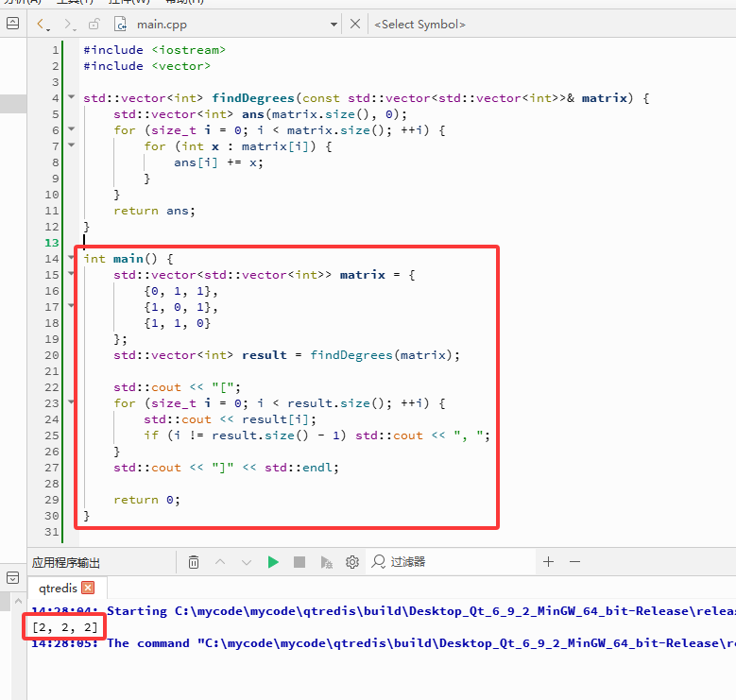
Task: Click the 过滤器 filter field
Action: tap(451, 561)
